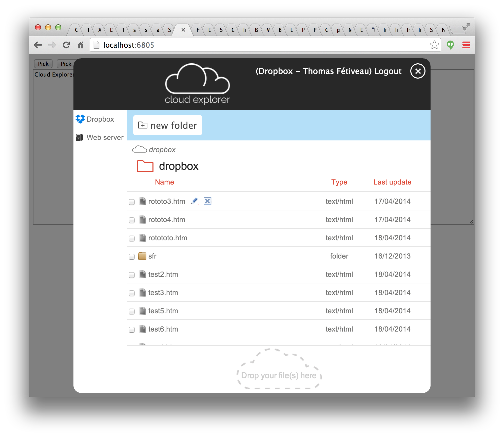The height and width of the screenshot is (437, 504).
Task: Click the delete X icon for rototo3.htm
Action: point(207,201)
